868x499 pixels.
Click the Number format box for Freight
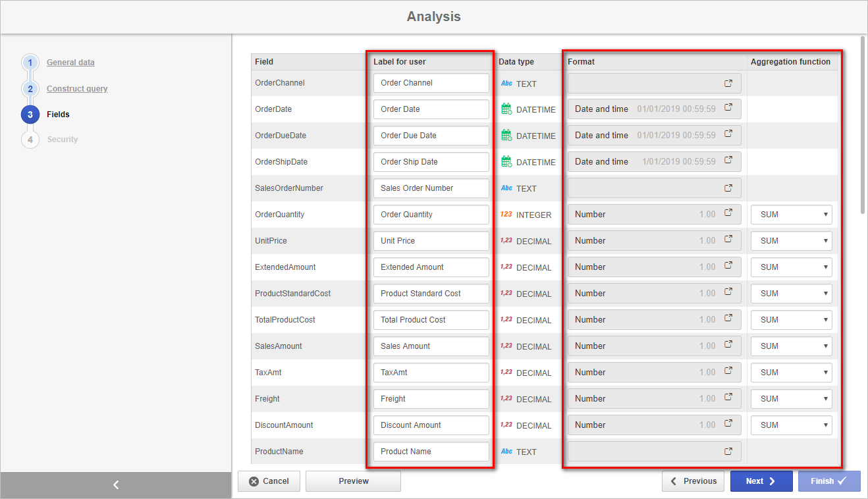click(x=654, y=399)
